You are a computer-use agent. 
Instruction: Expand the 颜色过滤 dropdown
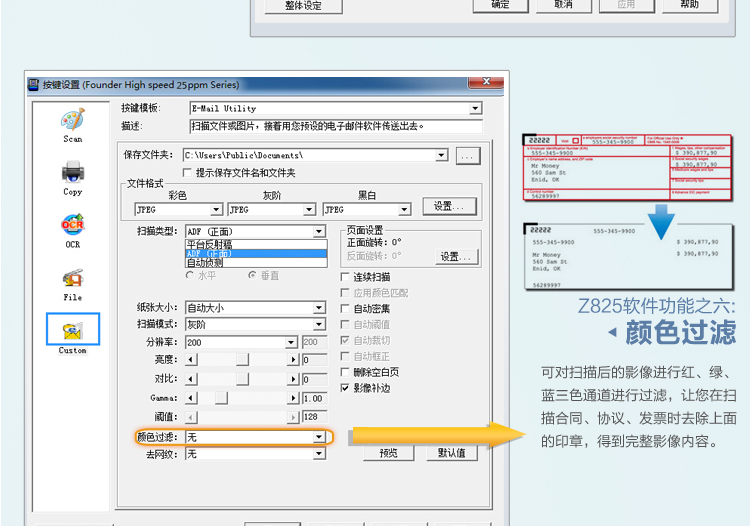(x=319, y=437)
